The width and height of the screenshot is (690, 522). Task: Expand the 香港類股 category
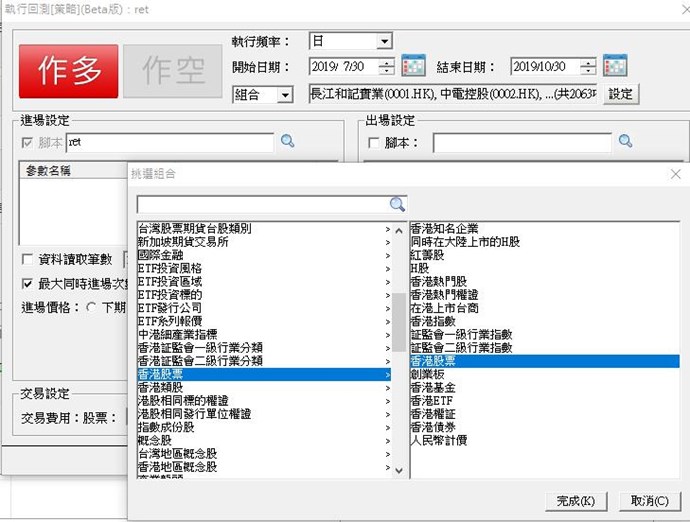pyautogui.click(x=263, y=387)
